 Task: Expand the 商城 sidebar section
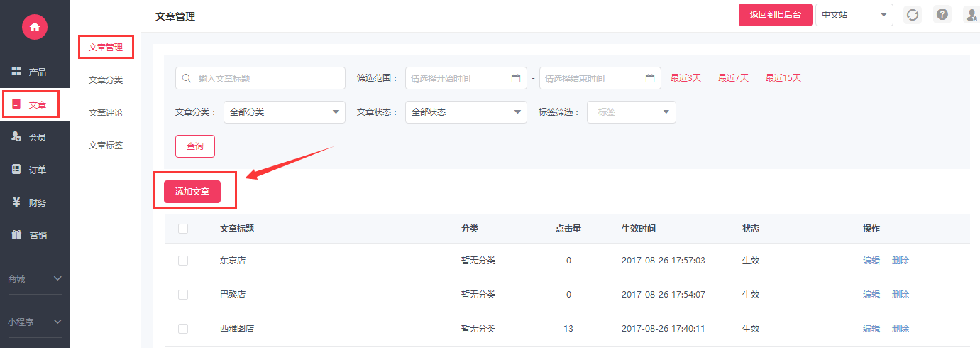point(35,279)
